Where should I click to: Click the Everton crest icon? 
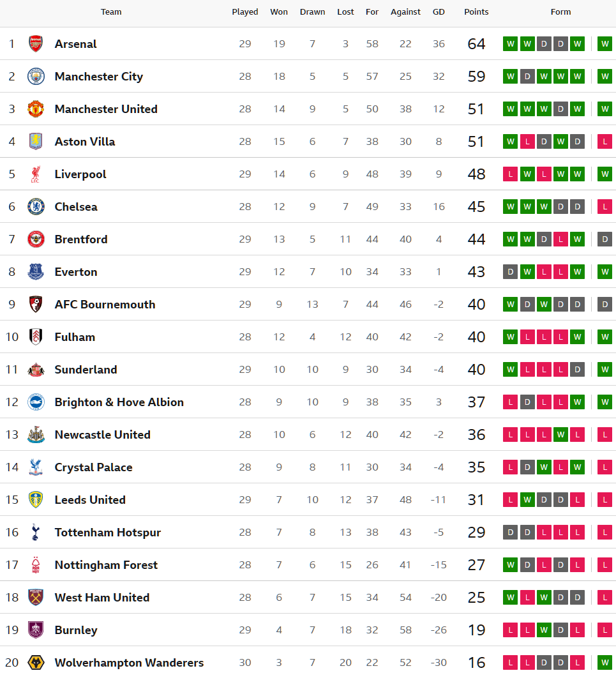pyautogui.click(x=36, y=271)
